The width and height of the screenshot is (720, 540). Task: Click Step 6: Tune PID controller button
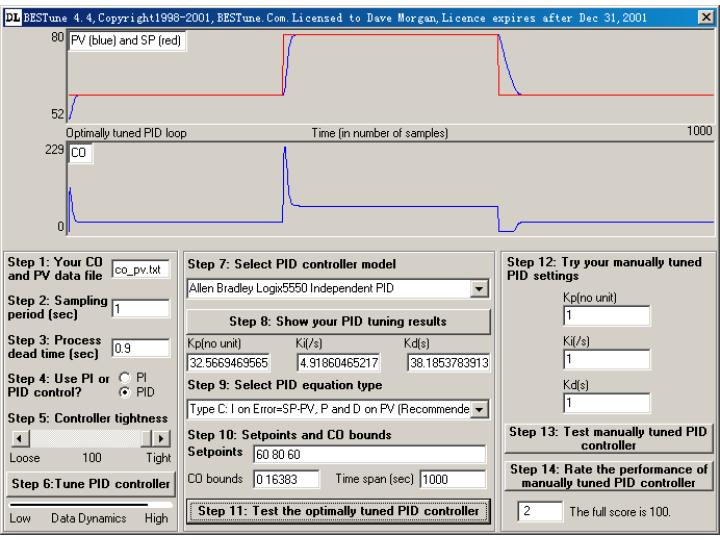91,484
